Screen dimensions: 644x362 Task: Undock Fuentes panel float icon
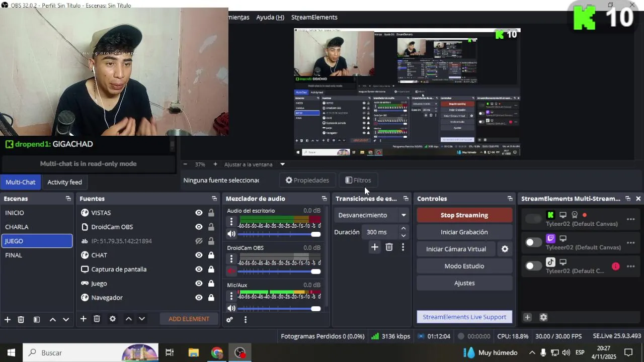[214, 199]
